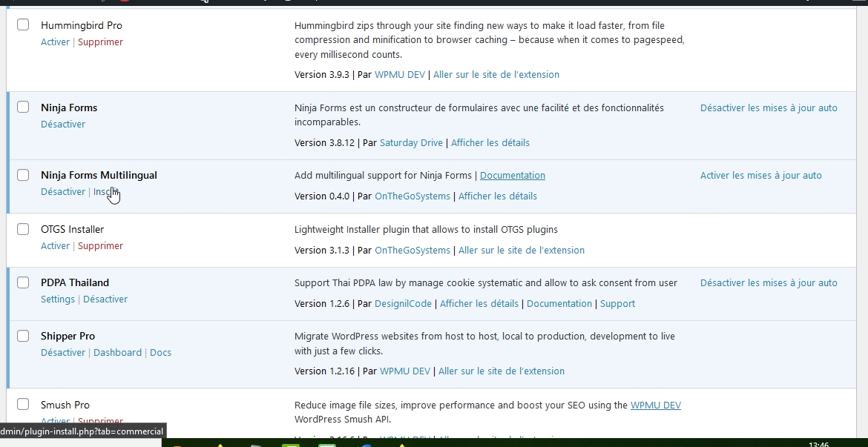Open Support link for PDPA Thailand
Screen dimensions: 868x447
coord(617,304)
